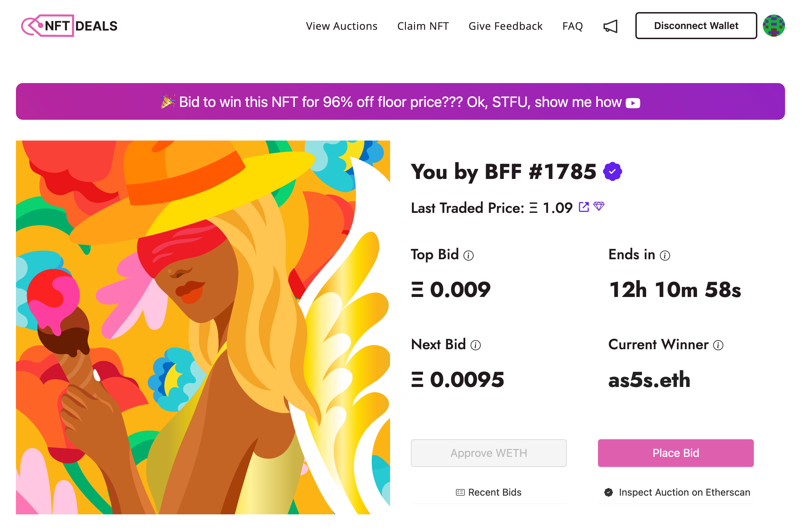Screen dimensions: 802x532
Task: Open the wallet avatar icon
Action: (x=774, y=26)
